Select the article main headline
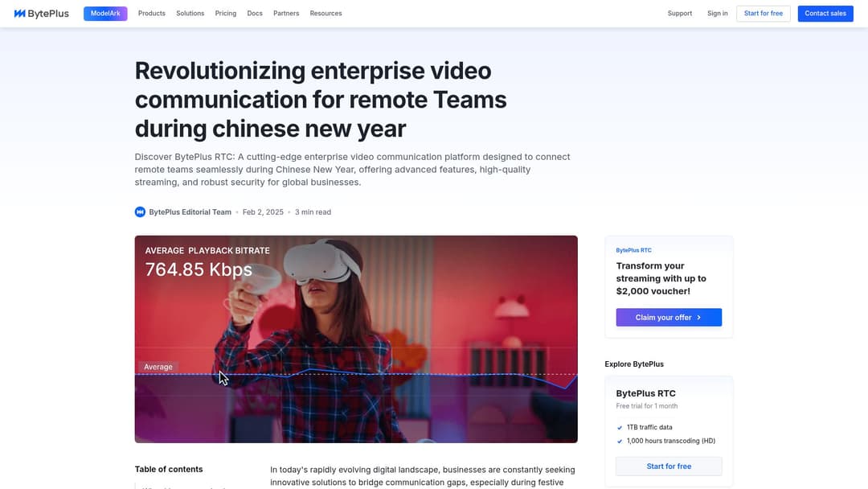 tap(321, 100)
